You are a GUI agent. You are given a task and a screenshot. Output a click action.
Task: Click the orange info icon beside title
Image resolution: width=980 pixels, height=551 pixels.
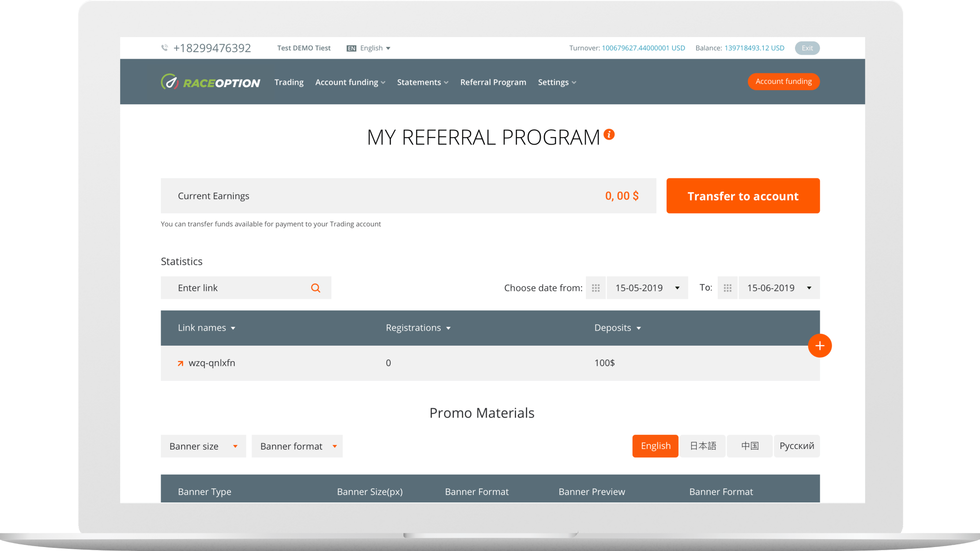pos(609,134)
